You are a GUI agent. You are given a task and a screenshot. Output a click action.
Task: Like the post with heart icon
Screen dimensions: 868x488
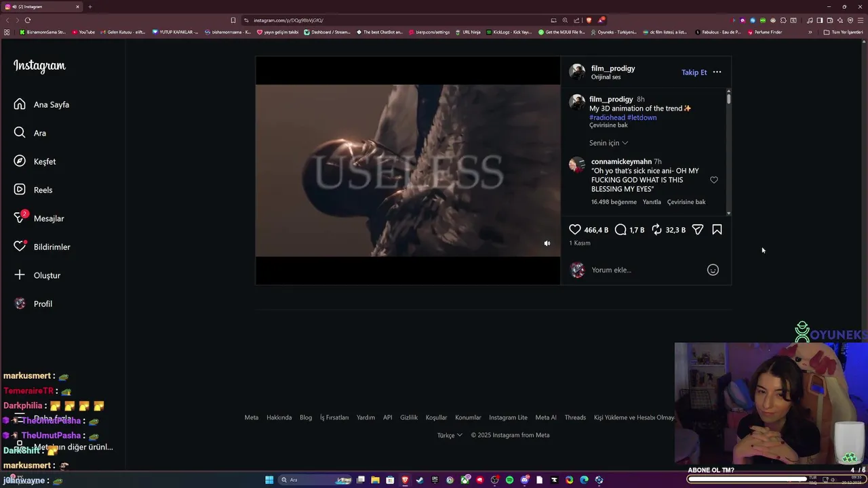pos(575,230)
